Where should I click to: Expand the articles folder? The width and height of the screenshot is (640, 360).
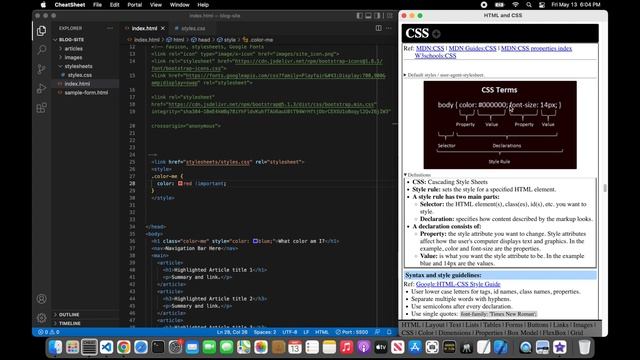click(x=73, y=49)
